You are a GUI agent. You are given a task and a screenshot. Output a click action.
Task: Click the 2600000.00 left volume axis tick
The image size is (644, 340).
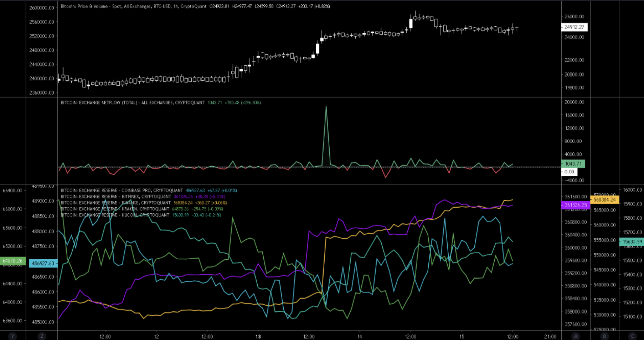(x=42, y=8)
